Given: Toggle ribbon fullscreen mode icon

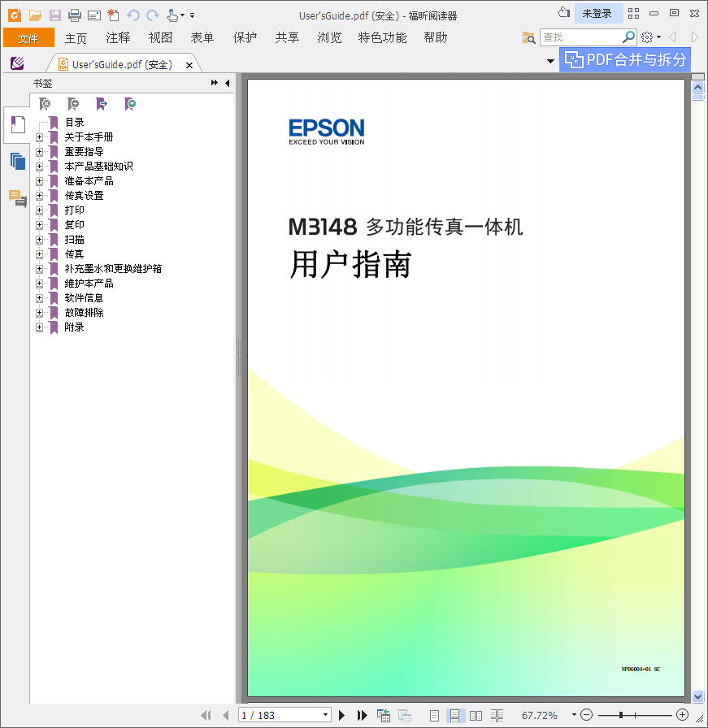Looking at the screenshot, I should pos(634,14).
